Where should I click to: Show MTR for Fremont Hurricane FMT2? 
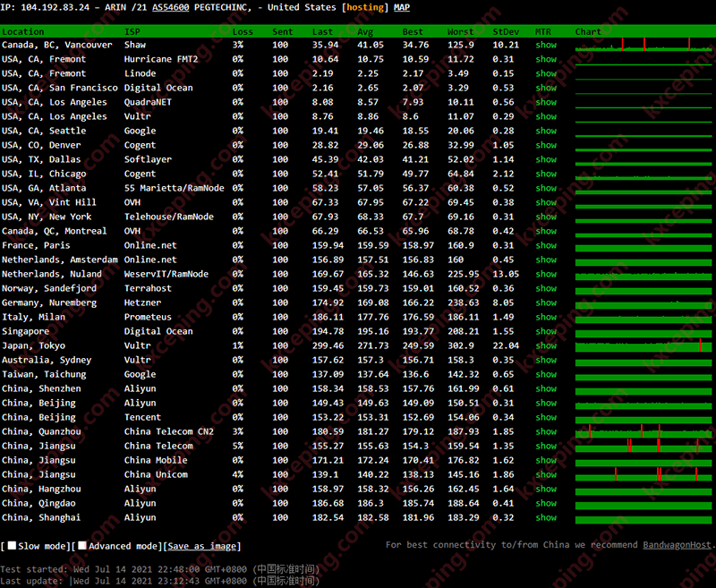(x=546, y=59)
